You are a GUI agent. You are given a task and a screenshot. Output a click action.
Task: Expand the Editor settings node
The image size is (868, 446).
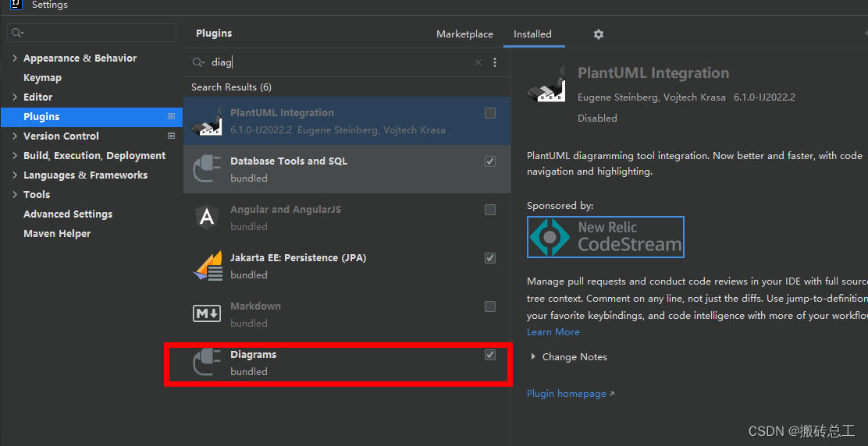tap(14, 97)
